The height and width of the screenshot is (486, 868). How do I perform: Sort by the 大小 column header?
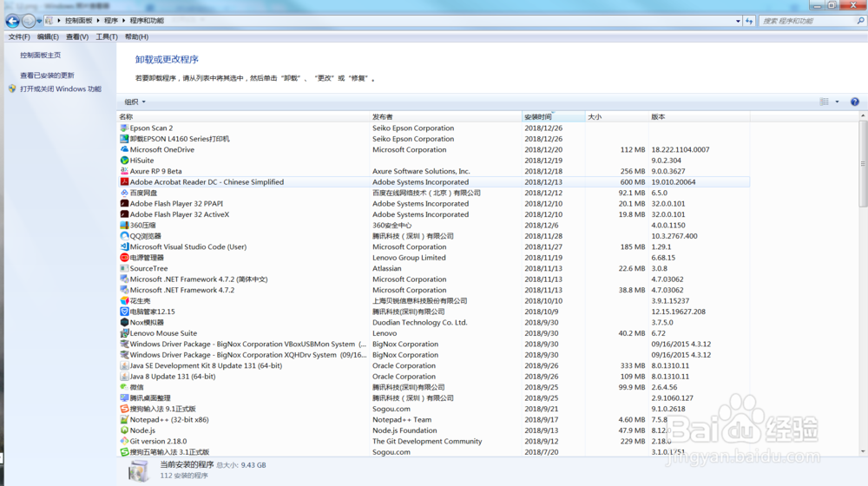617,117
